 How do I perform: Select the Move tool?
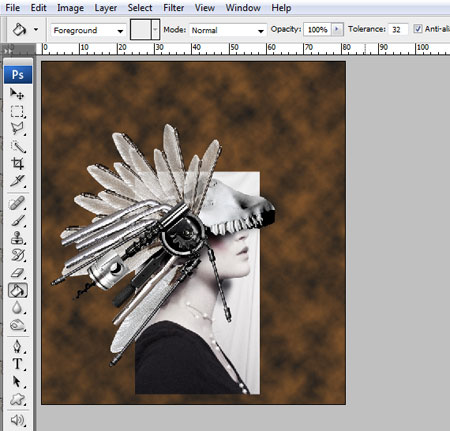[x=17, y=94]
